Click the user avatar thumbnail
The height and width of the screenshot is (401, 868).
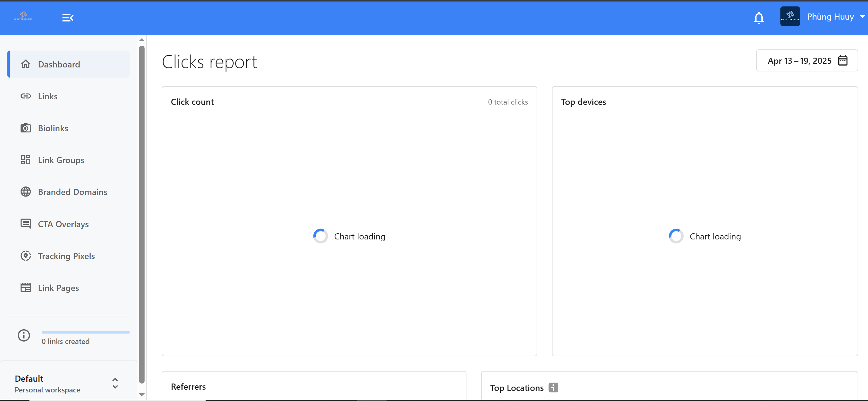click(790, 16)
